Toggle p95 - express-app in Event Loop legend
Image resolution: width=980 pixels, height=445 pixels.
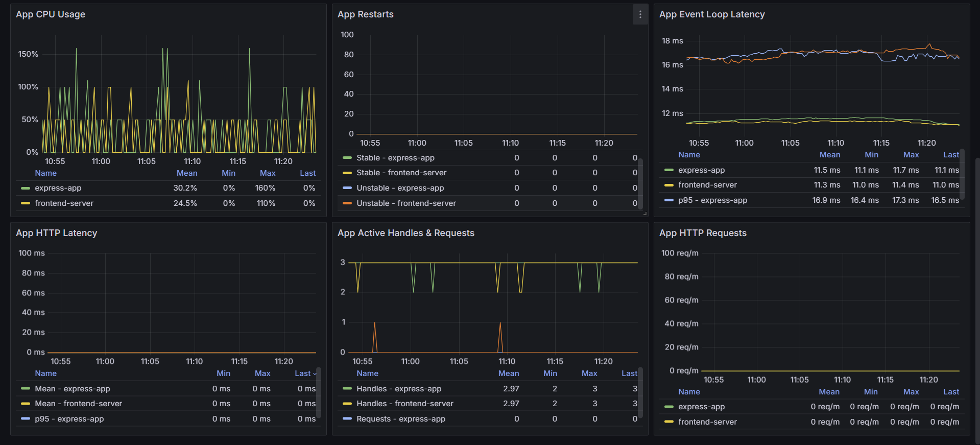(x=712, y=200)
